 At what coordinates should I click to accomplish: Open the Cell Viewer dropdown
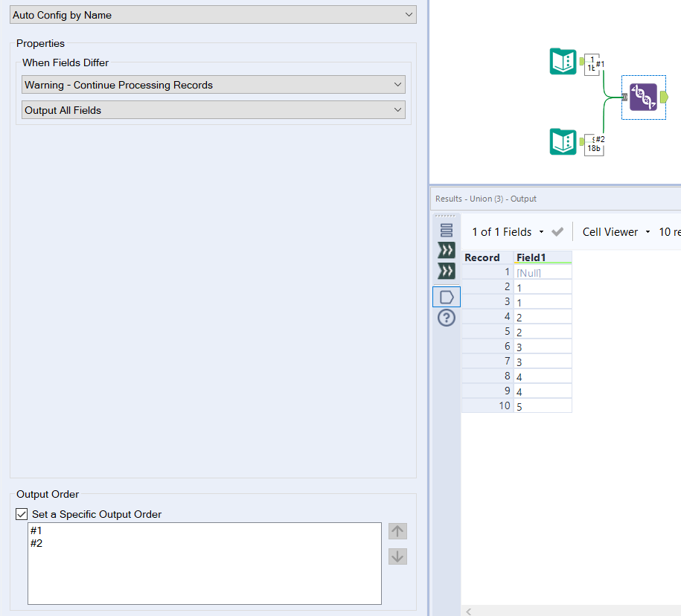point(646,231)
